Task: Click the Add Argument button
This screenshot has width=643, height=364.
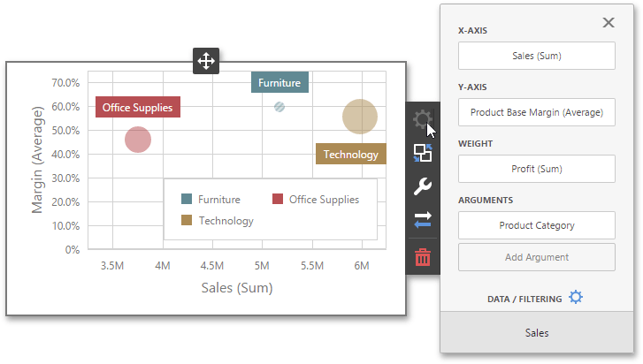Action: (536, 257)
